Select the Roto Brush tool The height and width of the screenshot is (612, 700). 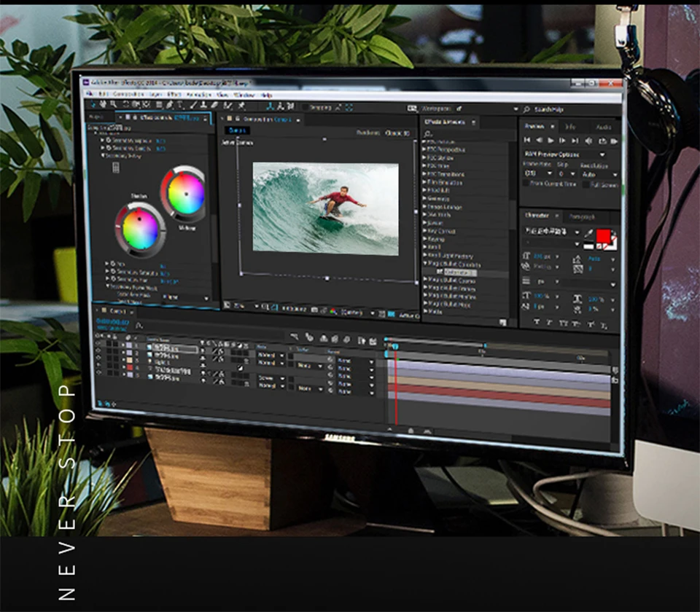227,106
